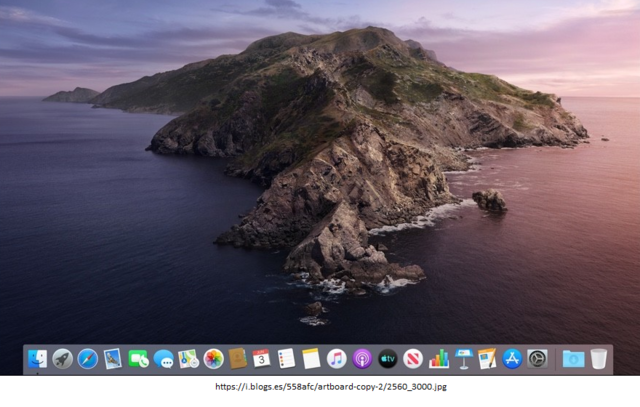Launch the Notes yellow notepad icon
This screenshot has height=407, width=640.
[x=311, y=359]
